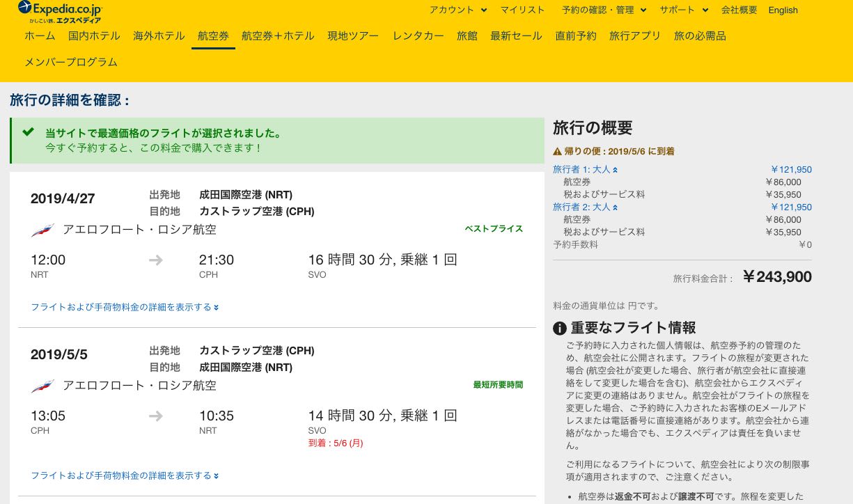The height and width of the screenshot is (504, 853).
Task: Click the 会社概要 link
Action: click(739, 10)
